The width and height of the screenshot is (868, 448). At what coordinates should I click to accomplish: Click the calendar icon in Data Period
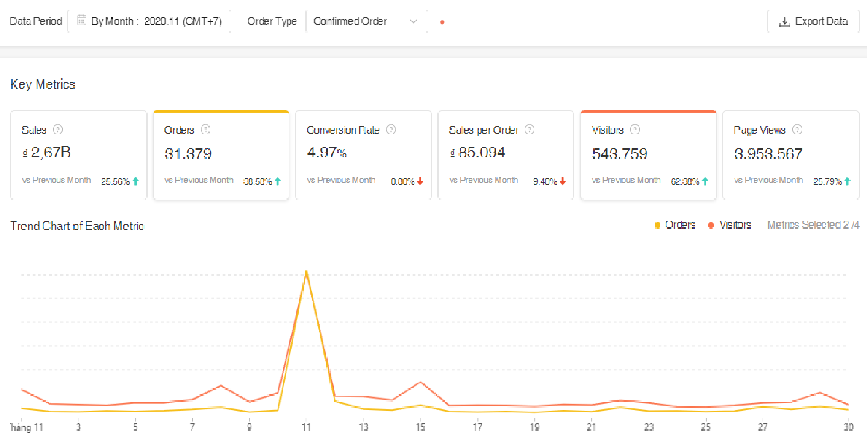(x=82, y=21)
